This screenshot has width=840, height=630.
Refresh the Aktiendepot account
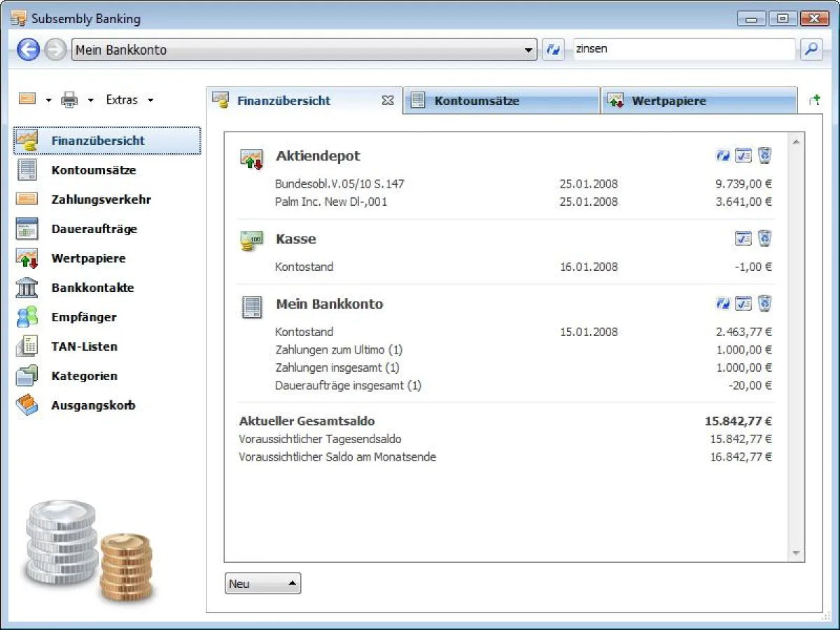click(723, 156)
